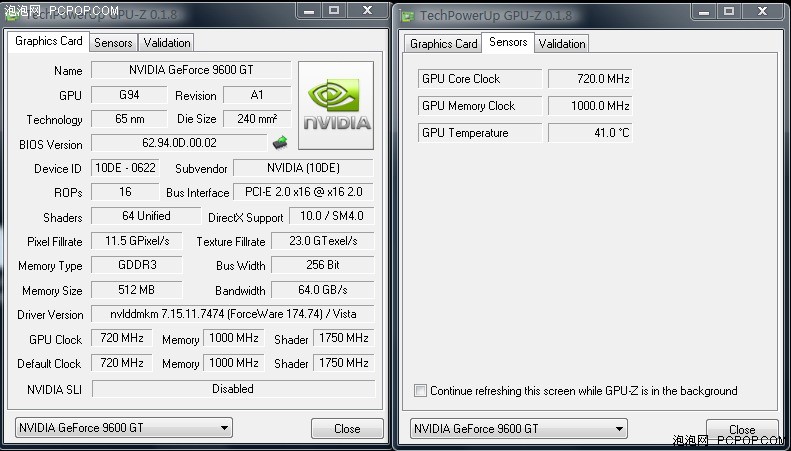Screen dimensions: 791x451
Task: Click Memory Size value 512 MB
Action: 137,290
